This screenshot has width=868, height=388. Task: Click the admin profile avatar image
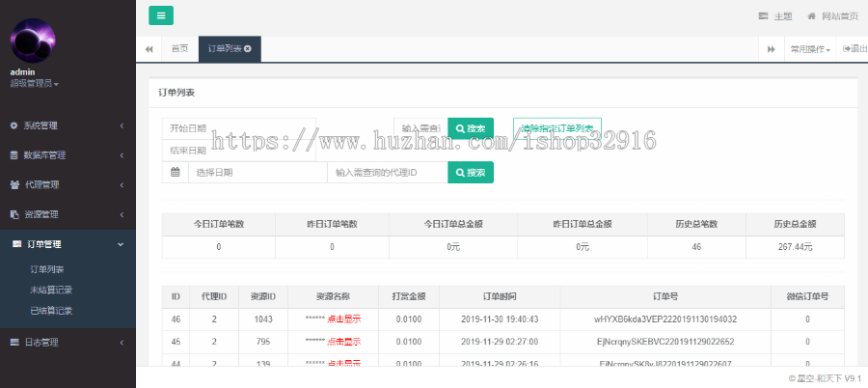(x=32, y=39)
